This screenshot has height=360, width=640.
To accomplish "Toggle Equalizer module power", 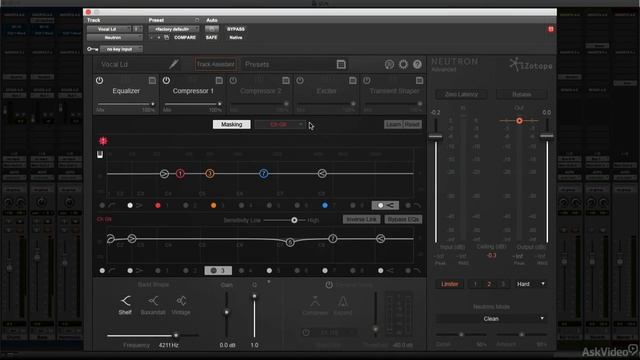I will (x=99, y=80).
